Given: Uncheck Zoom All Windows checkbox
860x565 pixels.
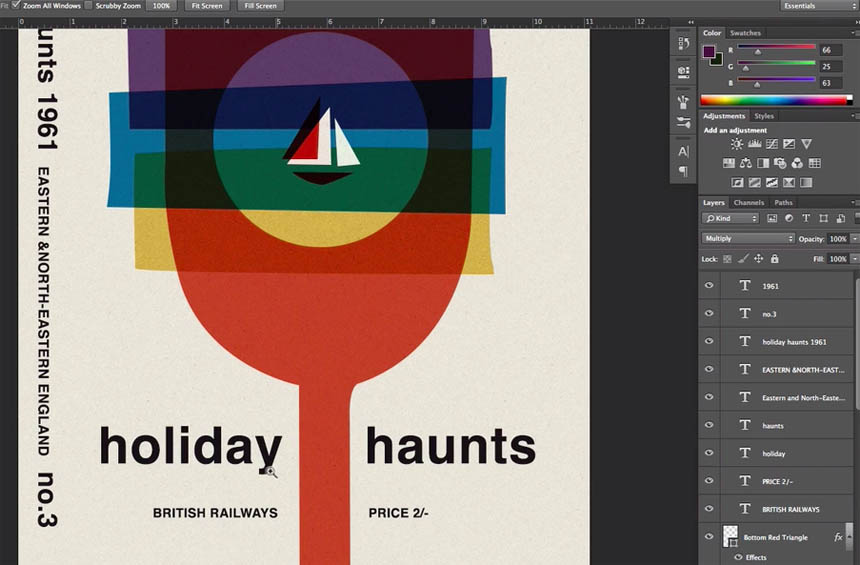Looking at the screenshot, I should 16,5.
